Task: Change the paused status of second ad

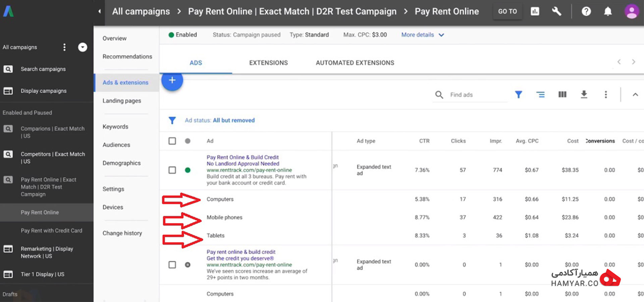Action: [187, 265]
